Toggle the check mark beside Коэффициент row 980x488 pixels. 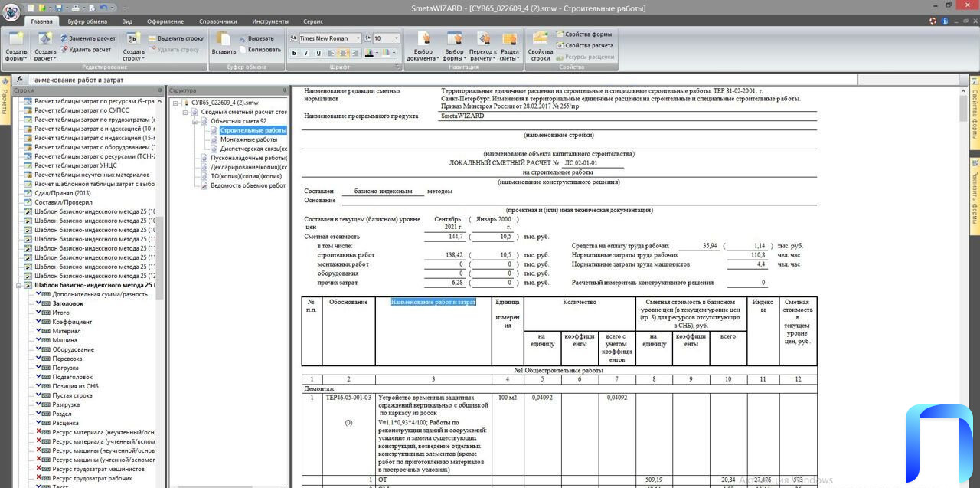click(x=38, y=321)
